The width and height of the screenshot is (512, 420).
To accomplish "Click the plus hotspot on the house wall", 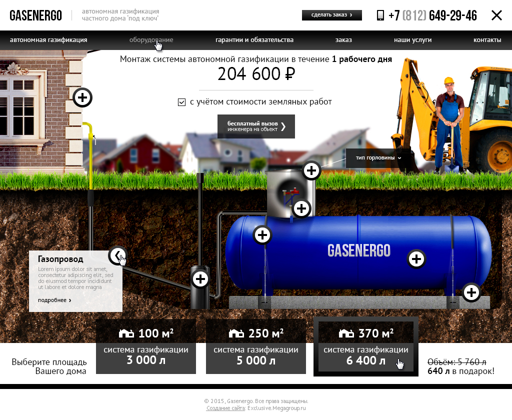I will click(82, 97).
